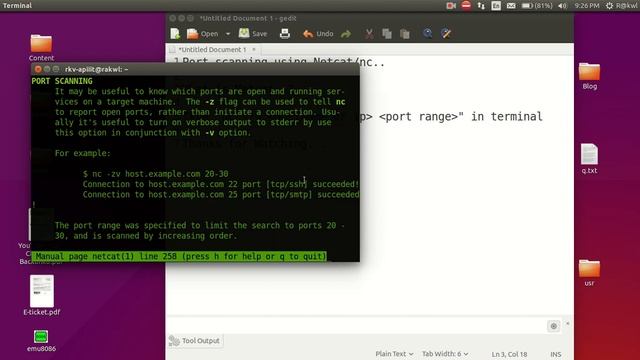The height and width of the screenshot is (360, 640).
Task: Click the gedit window title bar
Action: [x=369, y=18]
